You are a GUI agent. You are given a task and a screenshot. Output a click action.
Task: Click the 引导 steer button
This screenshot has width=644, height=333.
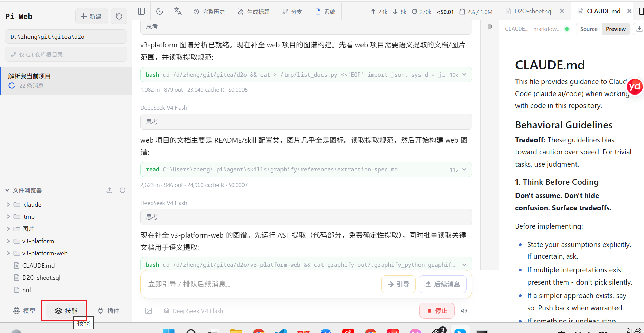click(x=398, y=284)
